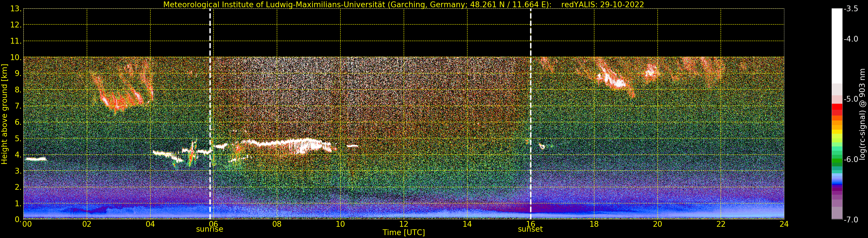Click the '2.' height axis tick label

tap(18, 187)
